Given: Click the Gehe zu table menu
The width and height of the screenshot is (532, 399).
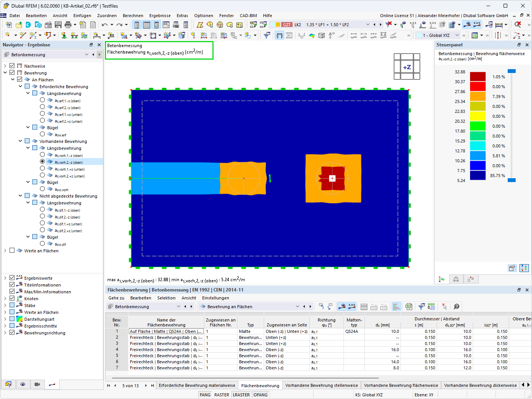Looking at the screenshot, I should 116,298.
